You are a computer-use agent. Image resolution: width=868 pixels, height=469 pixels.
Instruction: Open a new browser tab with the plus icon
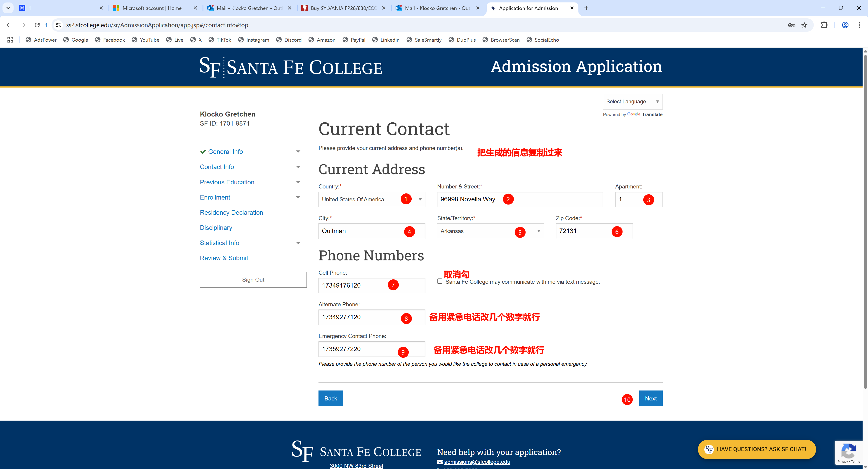point(586,8)
